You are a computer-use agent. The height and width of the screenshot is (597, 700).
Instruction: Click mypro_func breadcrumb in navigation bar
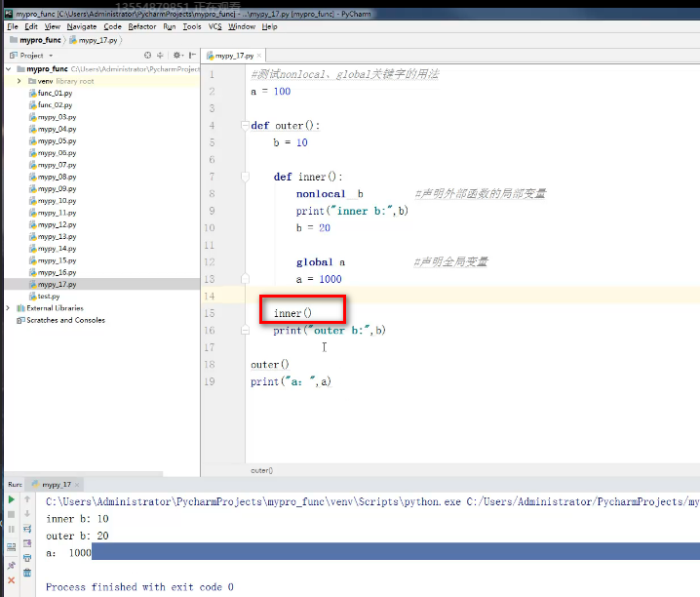tap(35, 40)
